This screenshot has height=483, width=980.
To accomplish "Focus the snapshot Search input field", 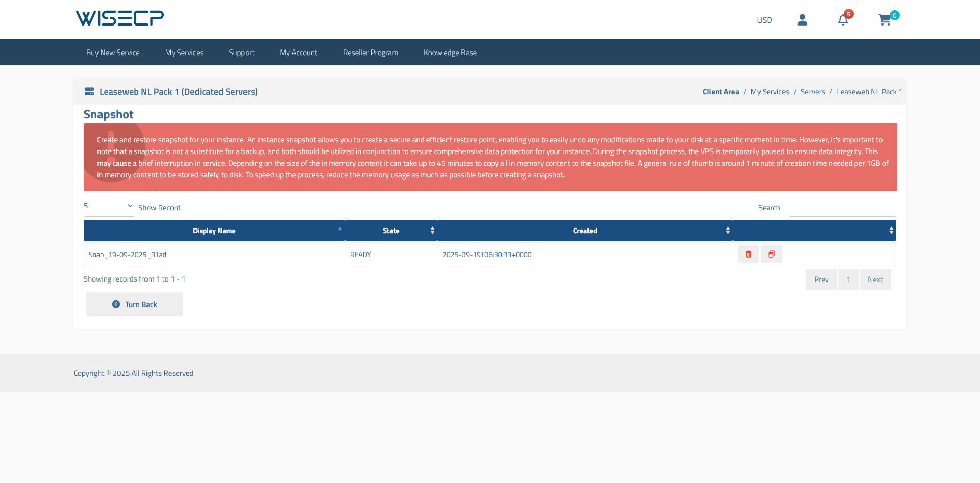I will click(x=842, y=208).
